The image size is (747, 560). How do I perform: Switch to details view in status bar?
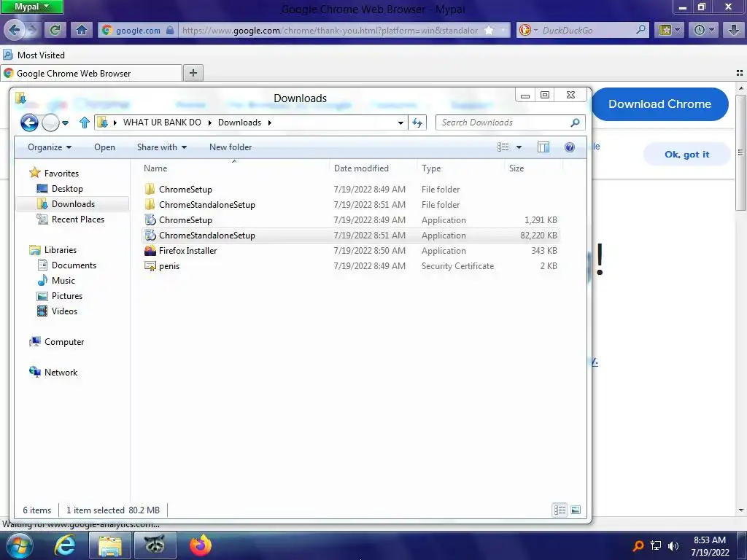[x=560, y=510]
